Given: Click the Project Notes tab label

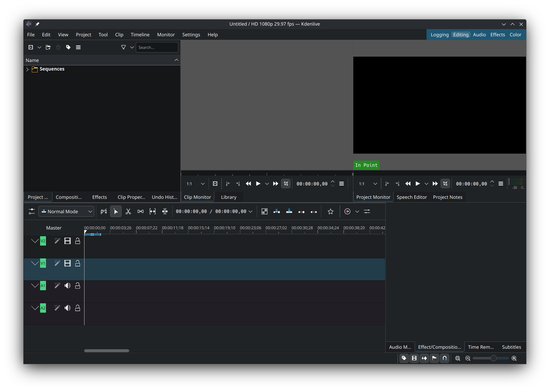Looking at the screenshot, I should tap(448, 197).
